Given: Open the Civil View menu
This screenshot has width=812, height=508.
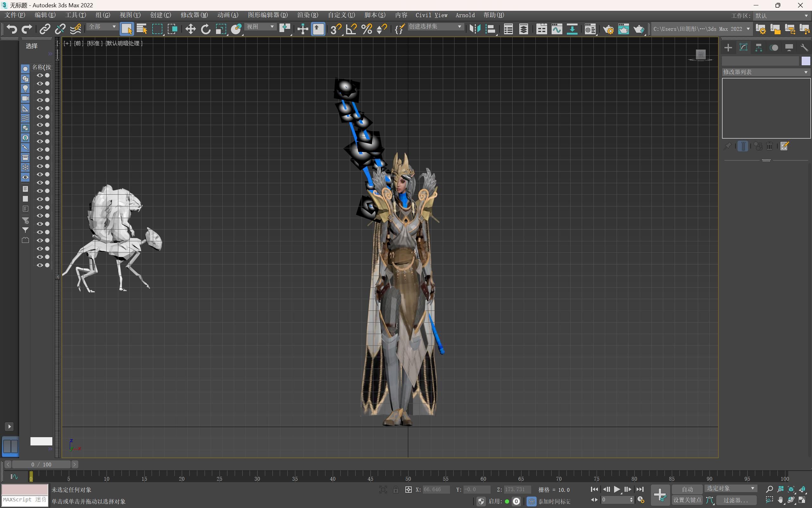Looking at the screenshot, I should [x=431, y=15].
